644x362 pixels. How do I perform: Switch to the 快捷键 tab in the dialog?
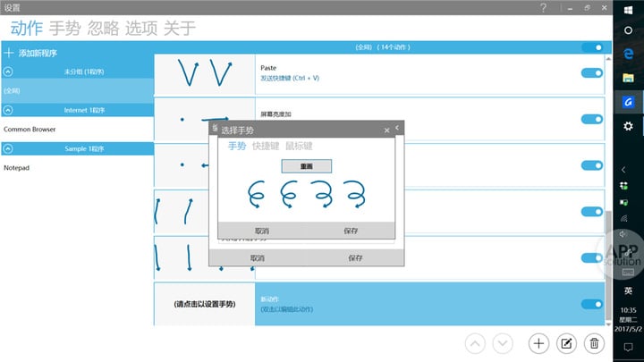pyautogui.click(x=266, y=146)
